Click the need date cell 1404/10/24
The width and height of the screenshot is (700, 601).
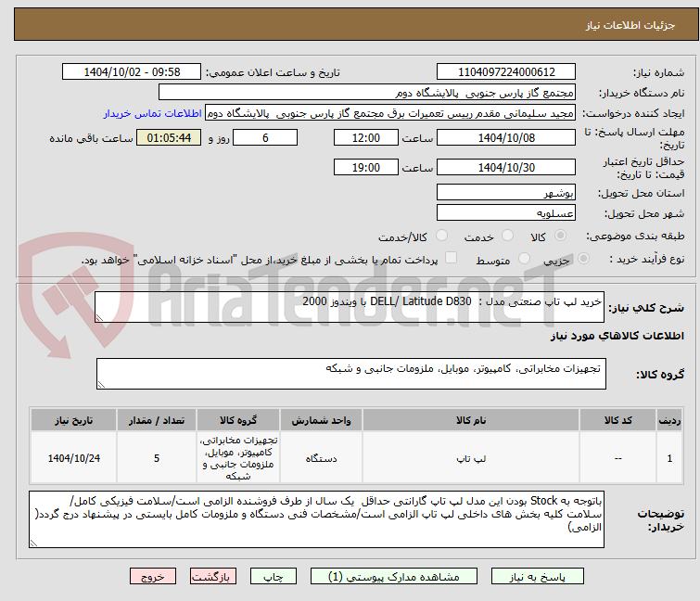coord(73,458)
